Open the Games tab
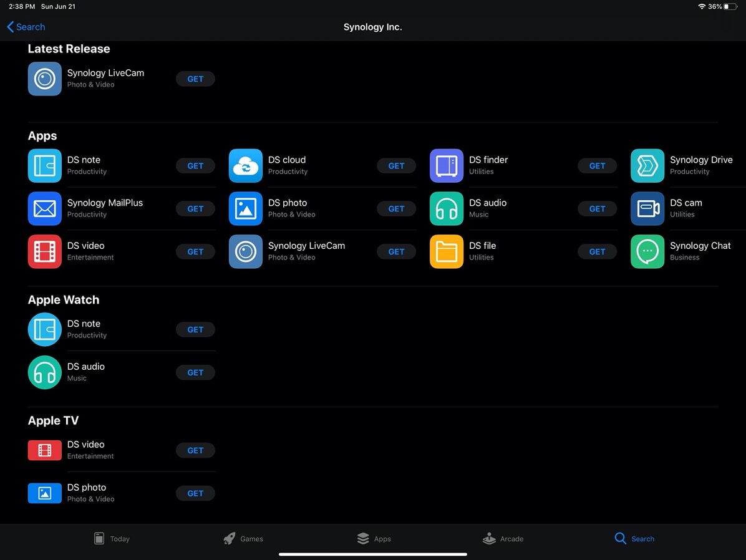This screenshot has height=560, width=746. [x=243, y=539]
